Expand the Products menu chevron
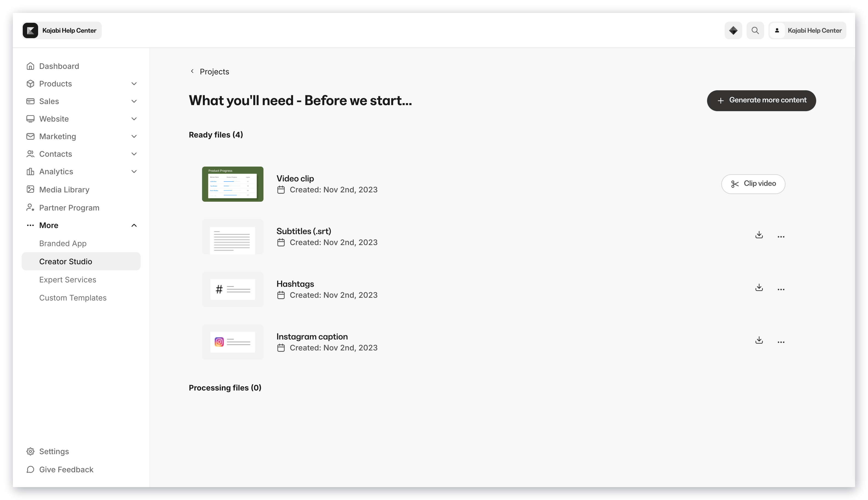This screenshot has height=500, width=868. click(134, 83)
